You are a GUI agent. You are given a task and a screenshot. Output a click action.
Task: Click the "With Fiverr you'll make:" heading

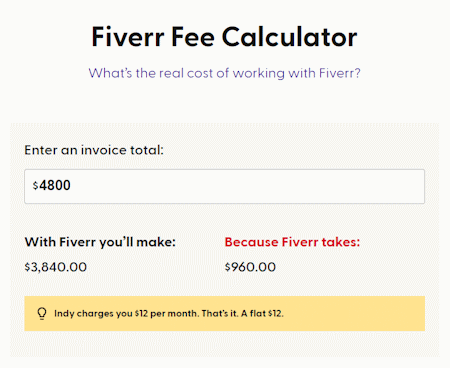click(100, 242)
